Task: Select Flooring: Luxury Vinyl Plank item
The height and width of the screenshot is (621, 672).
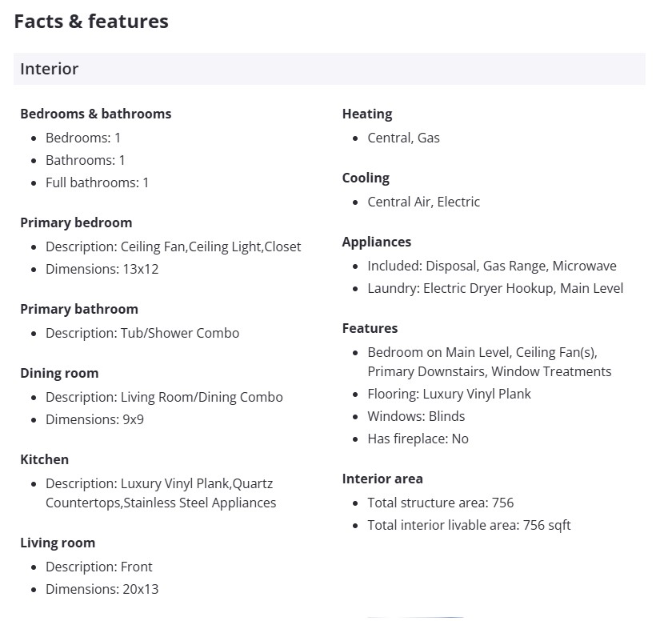Action: pyautogui.click(x=449, y=394)
